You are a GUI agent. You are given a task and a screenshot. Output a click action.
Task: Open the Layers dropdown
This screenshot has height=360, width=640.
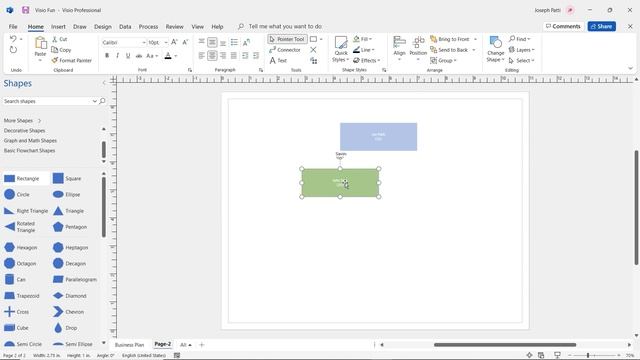(522, 50)
